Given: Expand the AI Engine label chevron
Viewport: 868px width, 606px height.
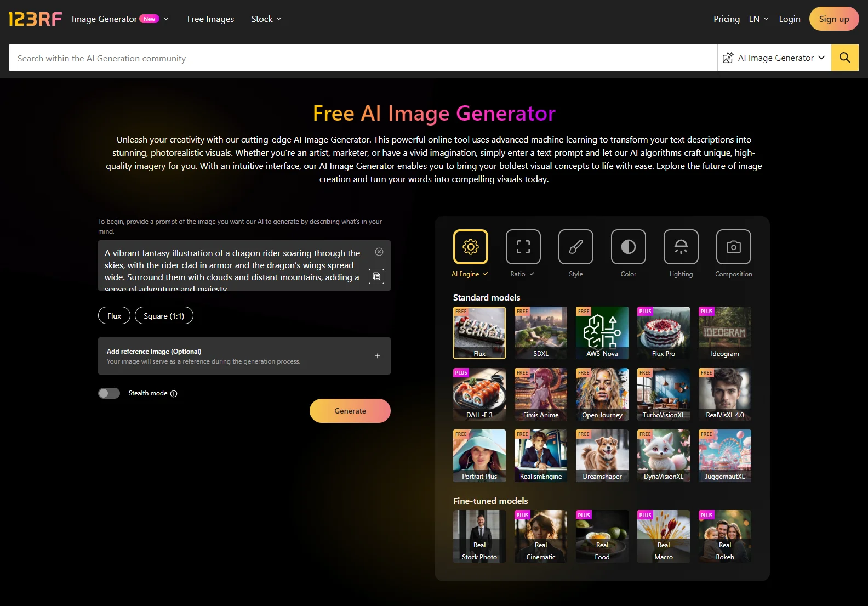Looking at the screenshot, I should click(x=486, y=274).
